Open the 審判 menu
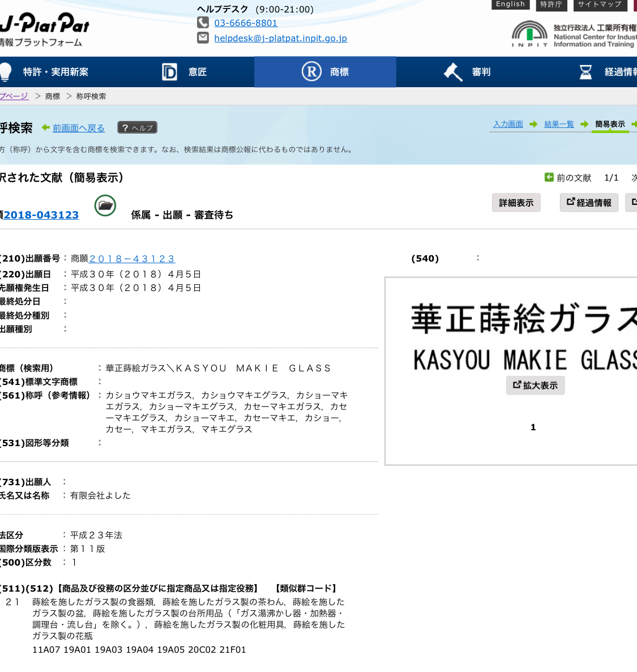This screenshot has width=637, height=672. point(481,72)
